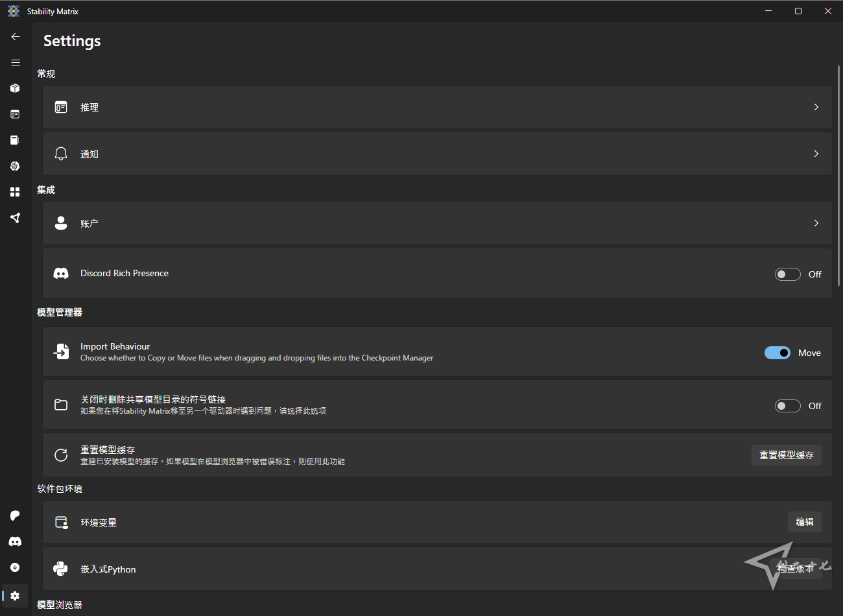Viewport: 843px width, 616px height.
Task: Click the environment icon beside 环境变量
Action: click(x=61, y=522)
